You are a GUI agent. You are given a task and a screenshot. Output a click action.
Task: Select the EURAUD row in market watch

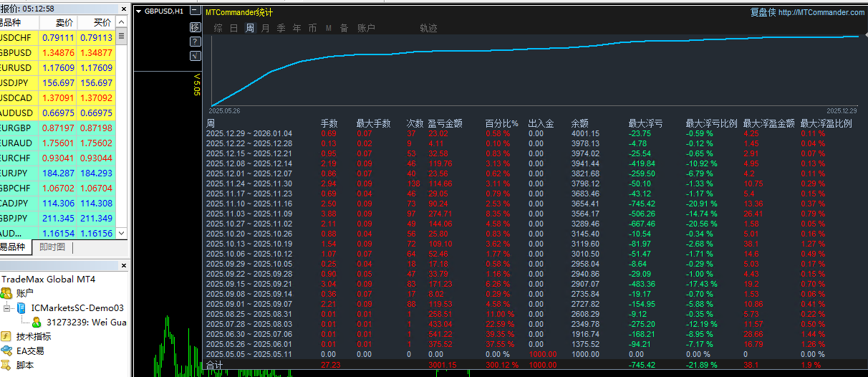pos(57,143)
